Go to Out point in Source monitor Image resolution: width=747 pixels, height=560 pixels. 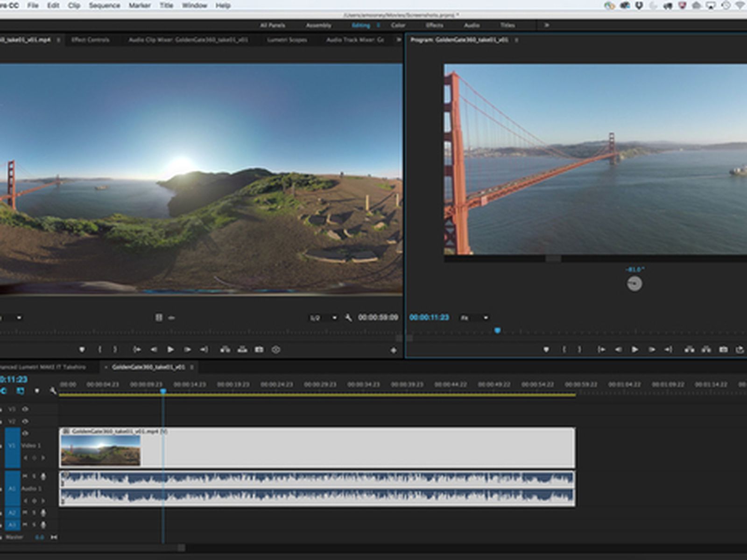coord(204,350)
